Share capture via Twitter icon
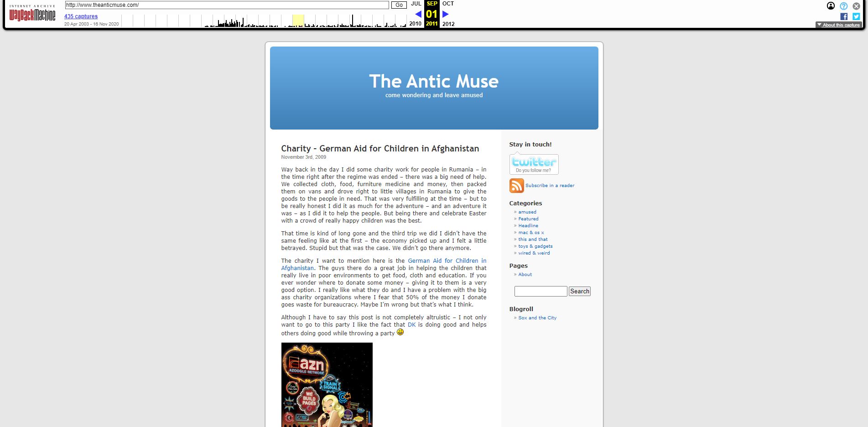The image size is (868, 427). (x=856, y=16)
